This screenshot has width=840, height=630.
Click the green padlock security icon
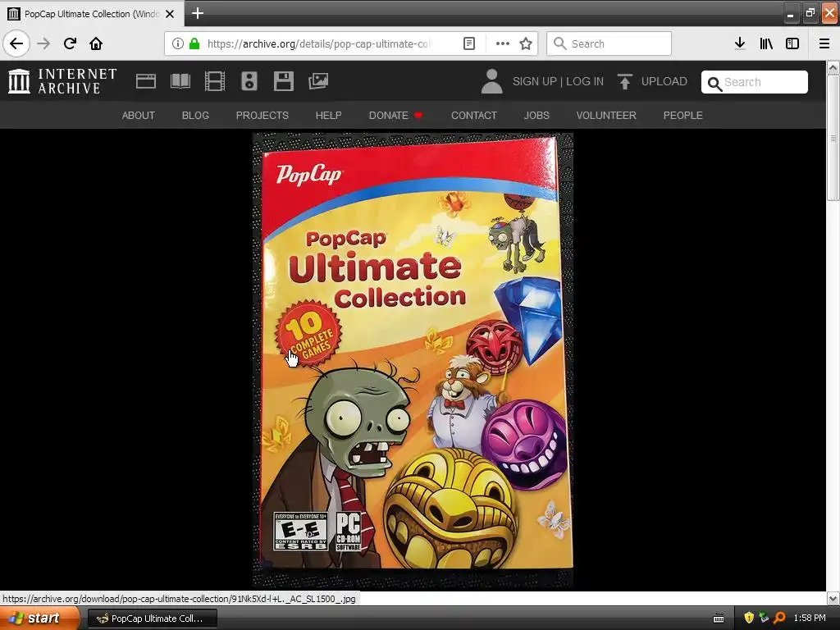(x=194, y=43)
